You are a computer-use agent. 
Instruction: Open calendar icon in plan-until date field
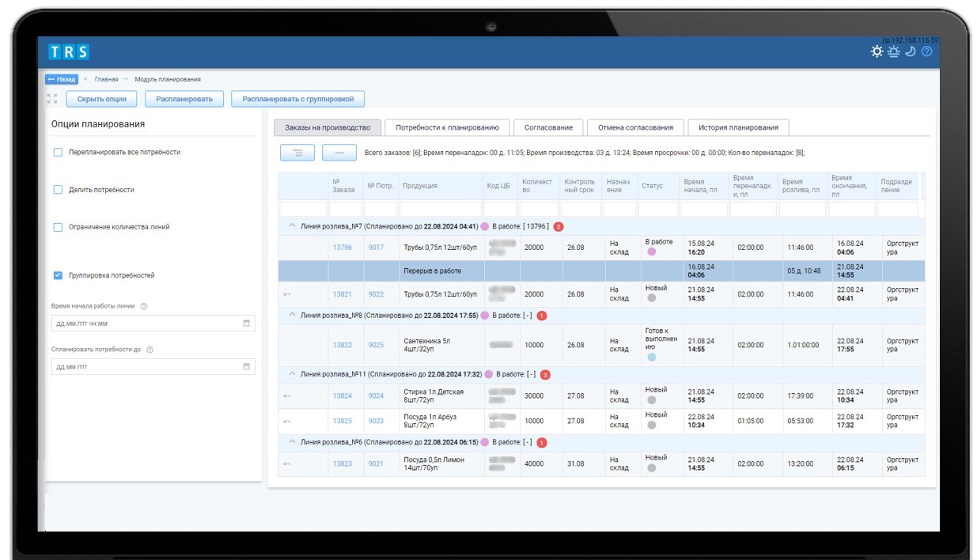(246, 366)
